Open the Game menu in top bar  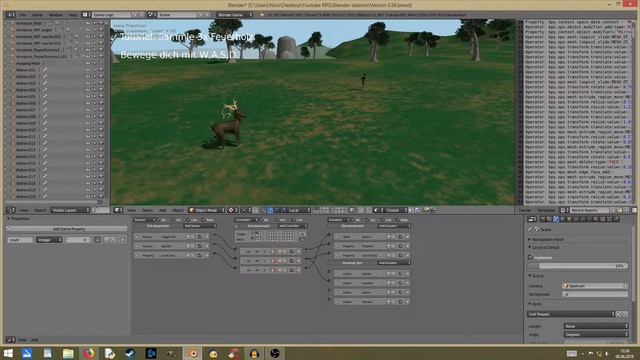37,15
